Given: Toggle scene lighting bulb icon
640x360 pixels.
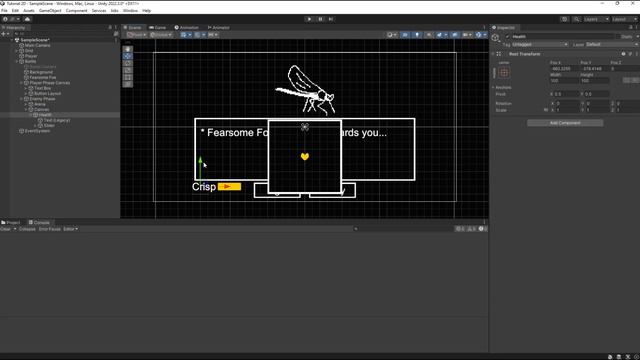Looking at the screenshot, I should point(417,35).
